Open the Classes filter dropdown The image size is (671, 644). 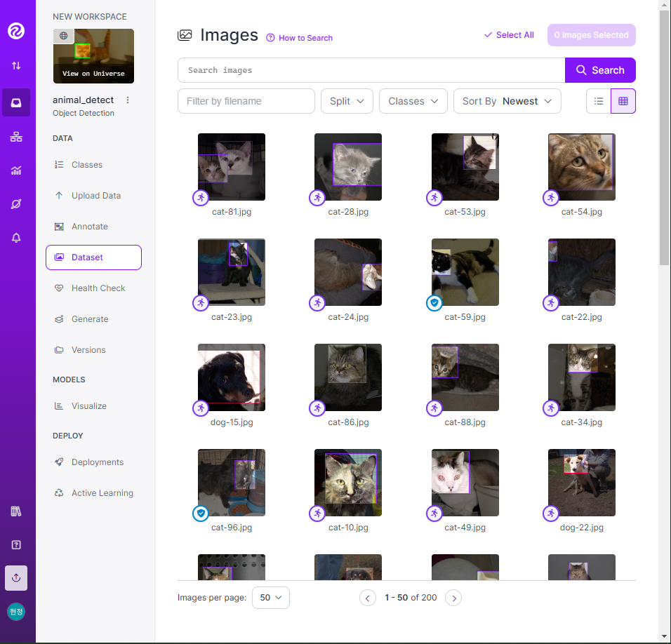(413, 101)
